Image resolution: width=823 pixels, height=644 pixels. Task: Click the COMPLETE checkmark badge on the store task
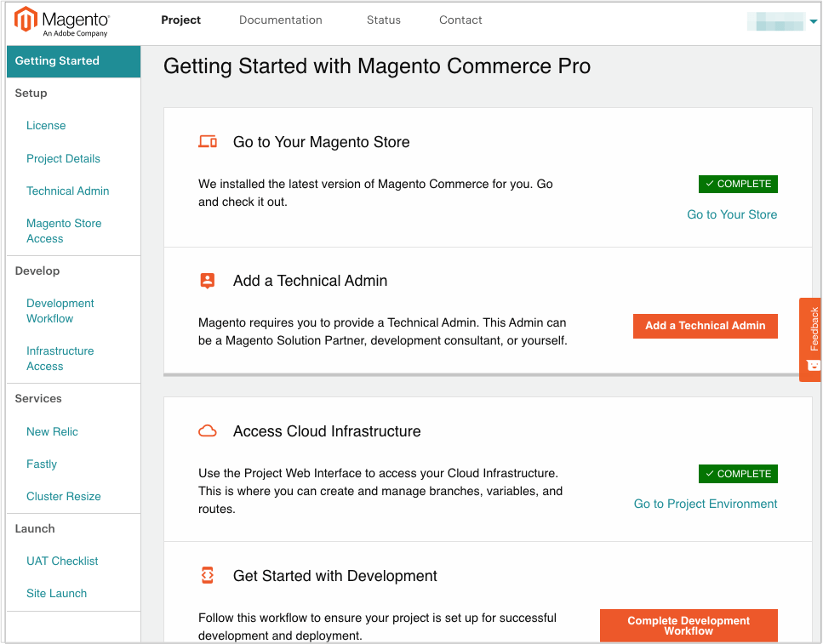737,184
